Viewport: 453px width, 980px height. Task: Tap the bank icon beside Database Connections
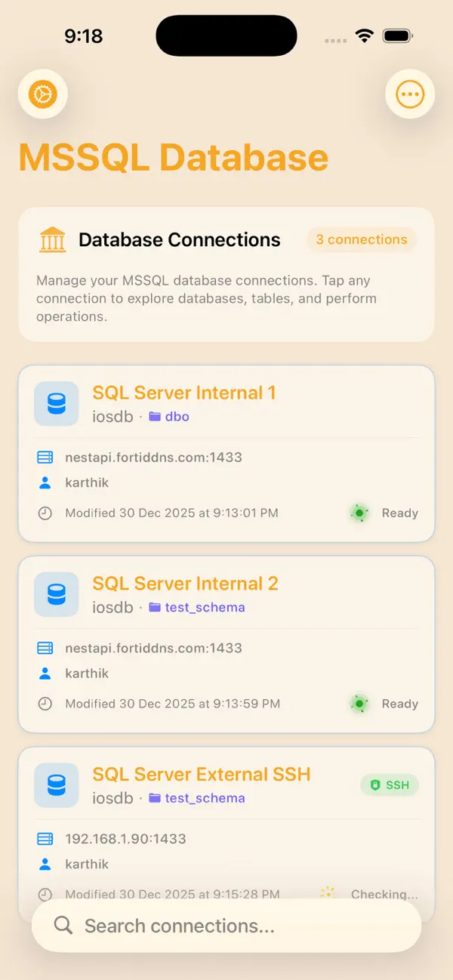(52, 239)
